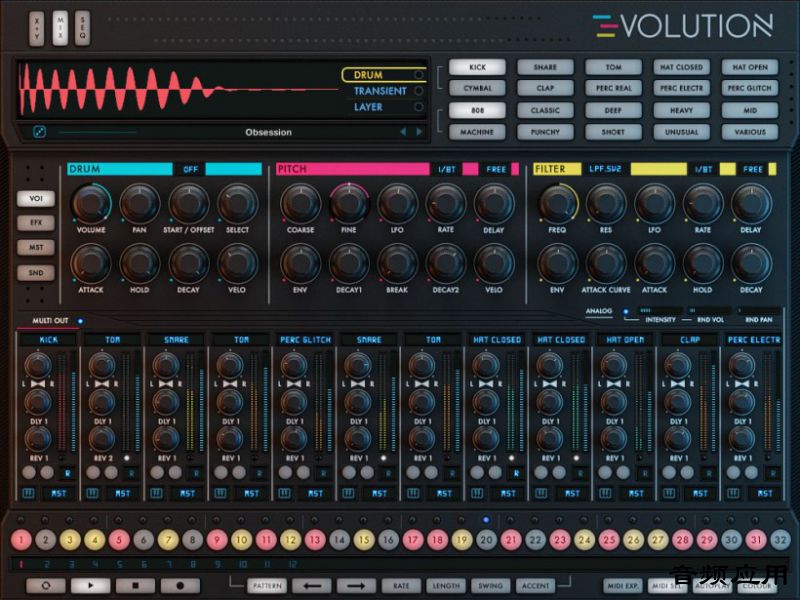
Task: Toggle the LAYER radio button
Action: tap(419, 107)
